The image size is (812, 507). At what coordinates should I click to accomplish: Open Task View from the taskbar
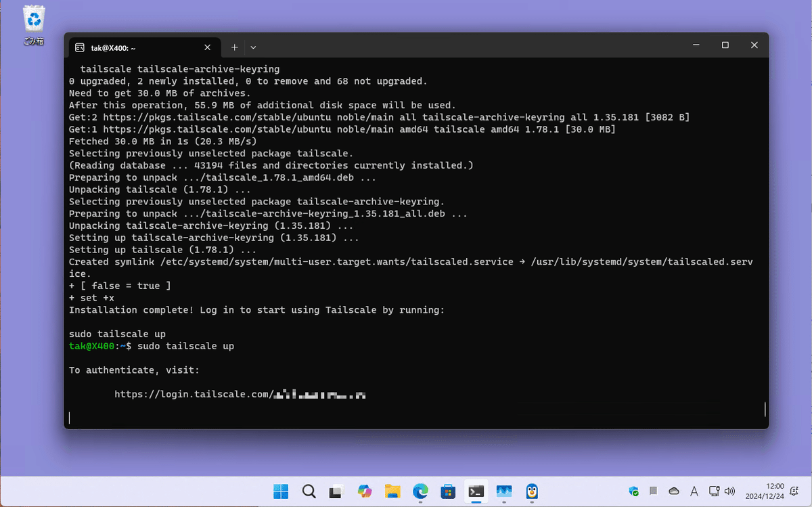[x=336, y=491]
